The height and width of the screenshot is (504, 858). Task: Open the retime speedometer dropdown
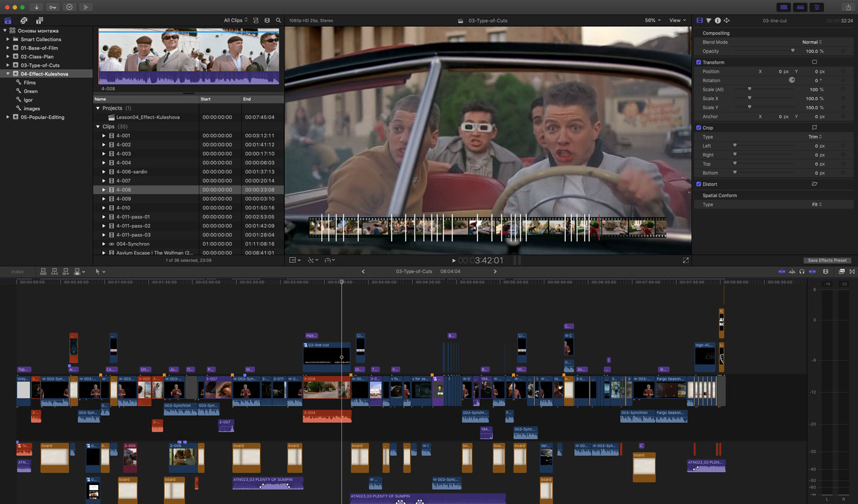pyautogui.click(x=330, y=260)
